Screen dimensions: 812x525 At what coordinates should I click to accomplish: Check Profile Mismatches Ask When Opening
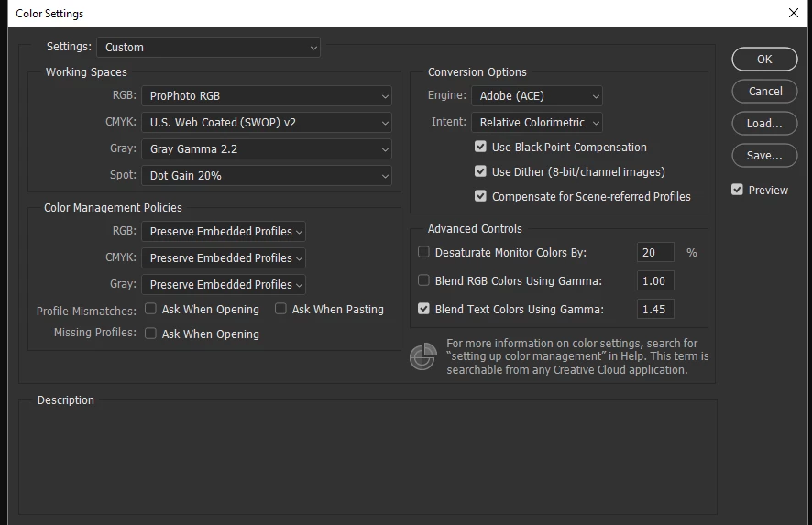tap(150, 309)
